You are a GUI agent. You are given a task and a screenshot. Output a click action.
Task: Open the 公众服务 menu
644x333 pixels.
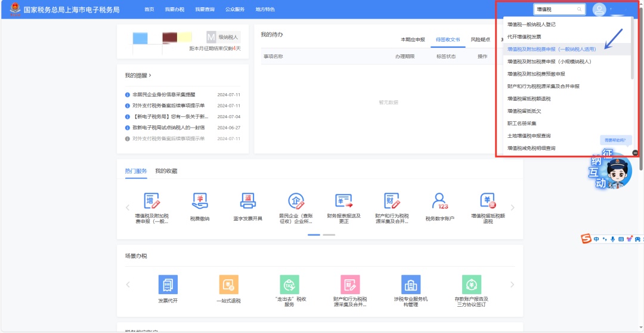coord(235,10)
